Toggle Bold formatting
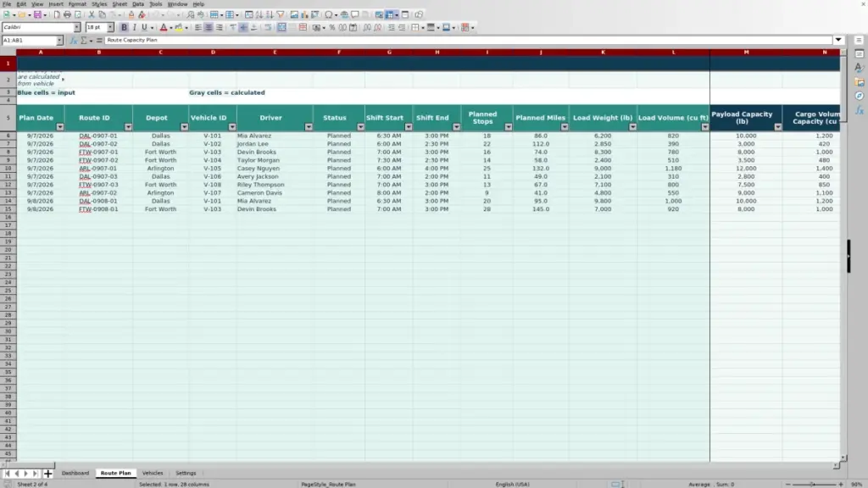Image resolution: width=868 pixels, height=488 pixels. pyautogui.click(x=124, y=27)
